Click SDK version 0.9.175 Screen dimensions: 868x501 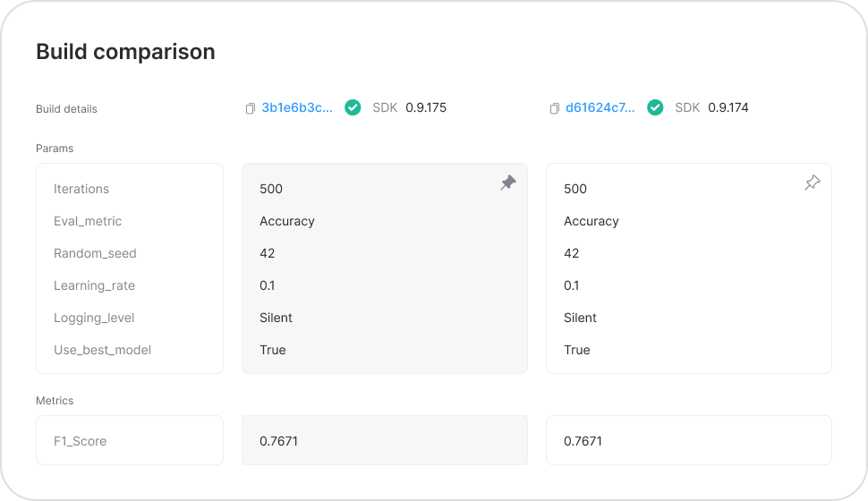coord(426,107)
